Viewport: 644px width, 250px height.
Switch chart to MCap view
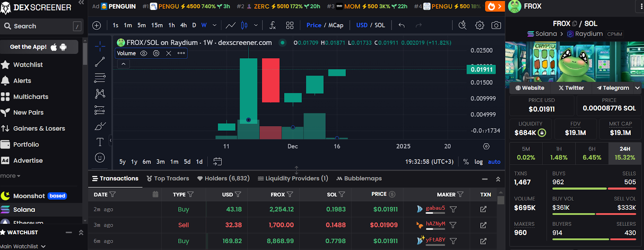coord(336,25)
